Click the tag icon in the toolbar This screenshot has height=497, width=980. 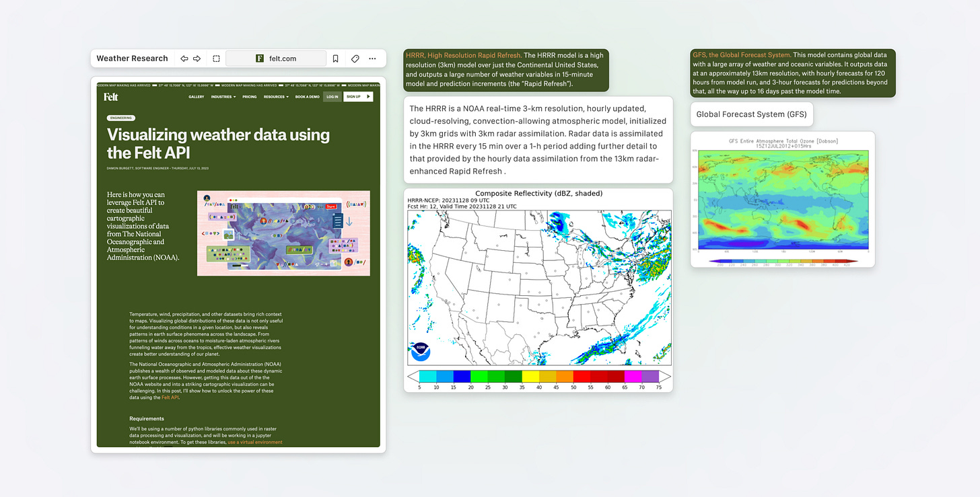pyautogui.click(x=355, y=59)
